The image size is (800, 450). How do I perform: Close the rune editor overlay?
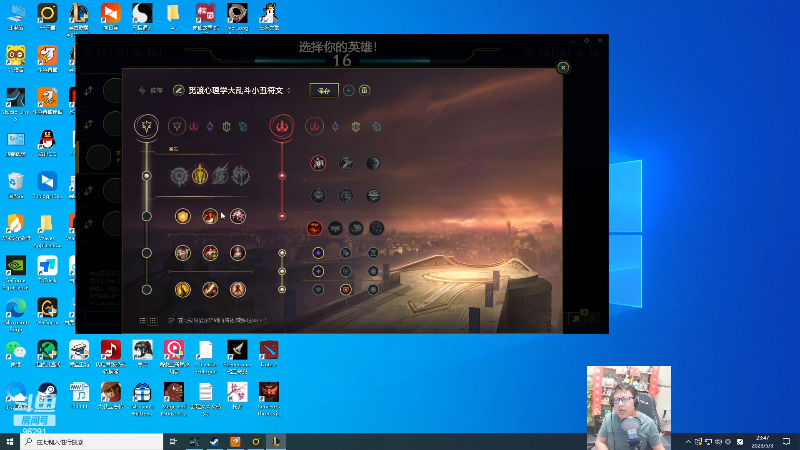[563, 67]
